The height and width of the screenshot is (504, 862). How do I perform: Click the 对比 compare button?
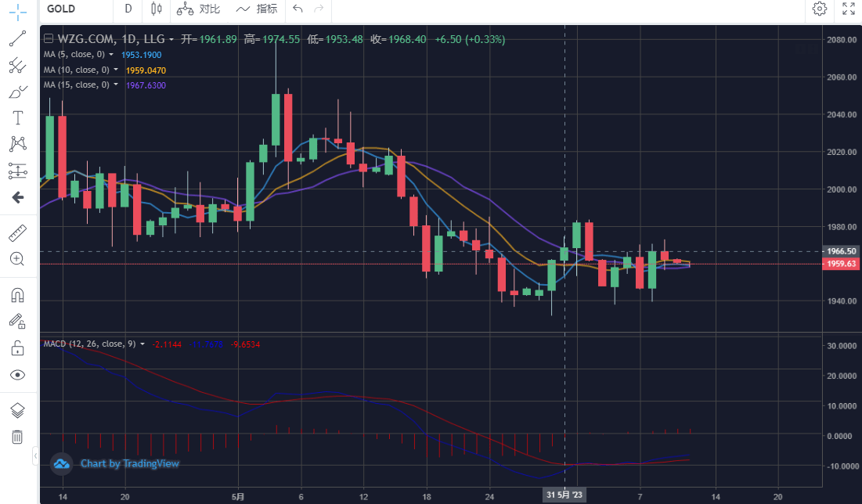click(198, 9)
